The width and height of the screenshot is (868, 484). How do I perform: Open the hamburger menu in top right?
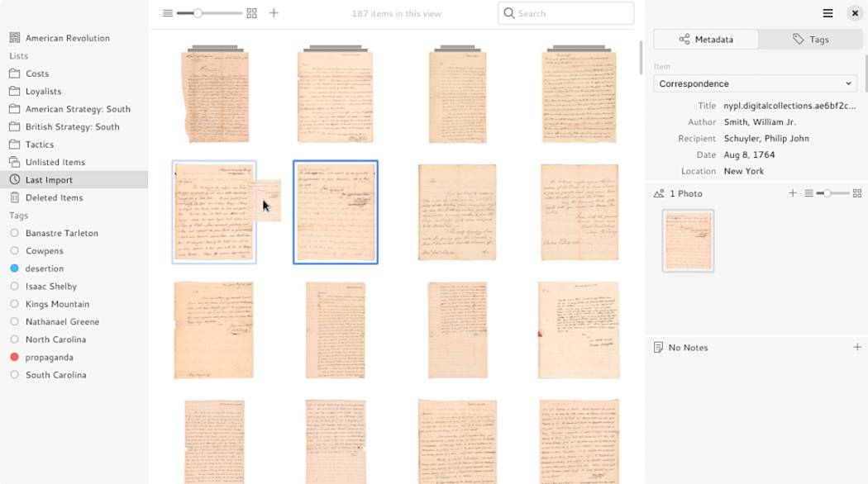[827, 13]
